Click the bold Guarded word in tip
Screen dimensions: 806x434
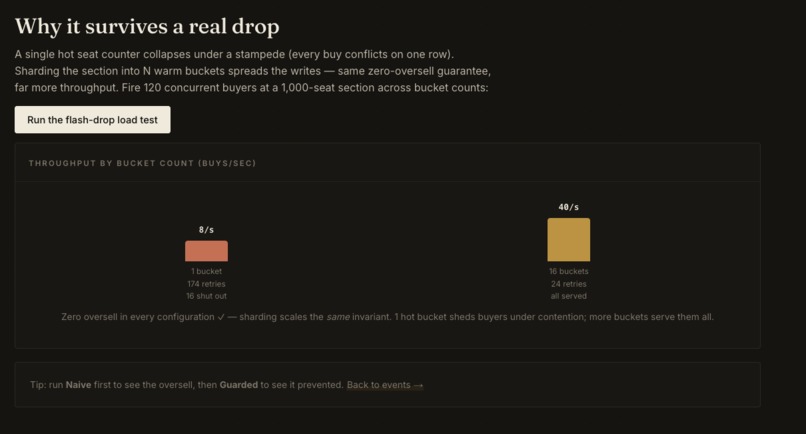pos(239,385)
